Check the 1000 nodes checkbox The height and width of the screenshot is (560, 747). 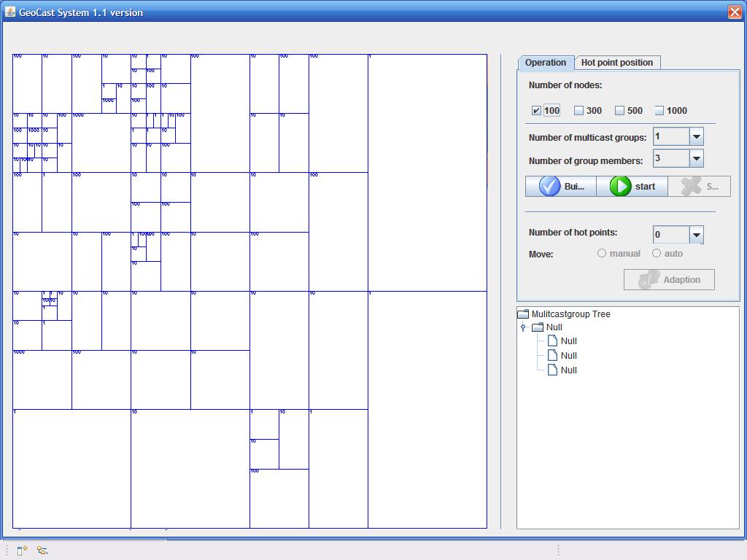[x=659, y=111]
